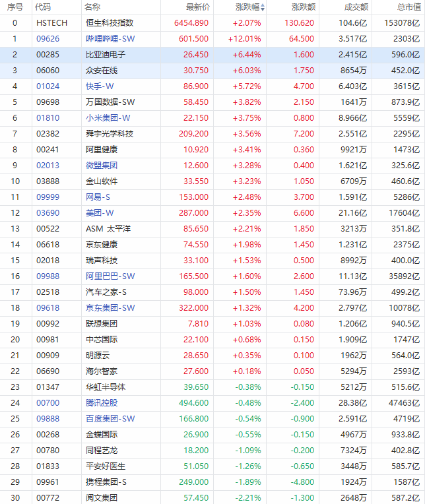
Task: Select row 携程集团-S
Action: tap(212, 482)
